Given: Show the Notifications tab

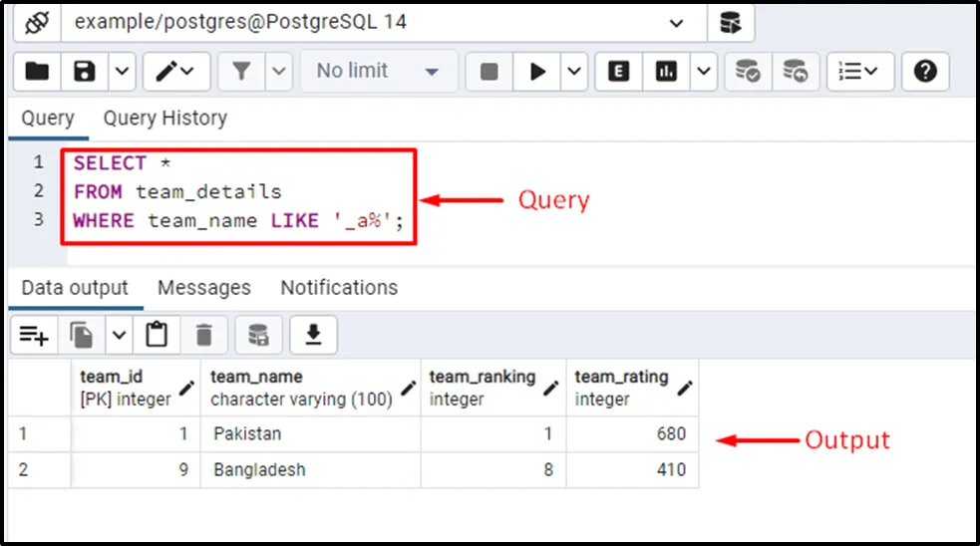Looking at the screenshot, I should tap(338, 288).
